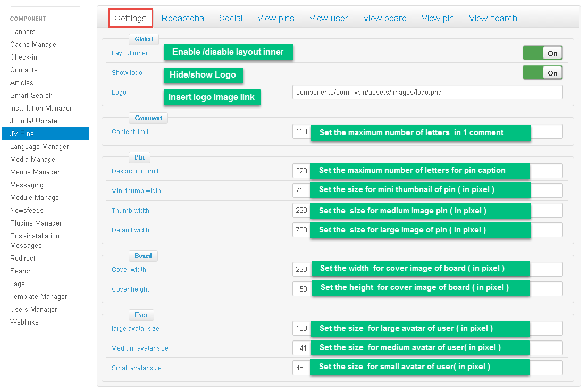Click the Logo image path field
The width and height of the screenshot is (588, 391).
point(427,92)
